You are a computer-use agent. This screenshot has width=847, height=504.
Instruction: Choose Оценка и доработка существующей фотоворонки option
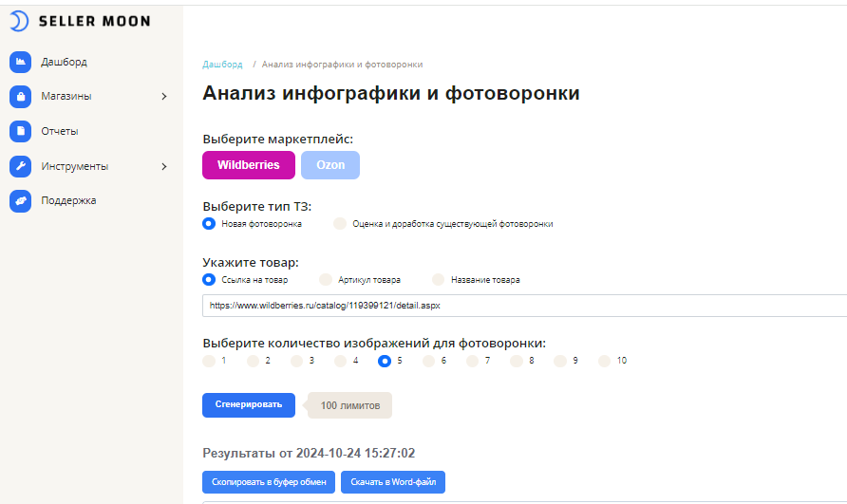tap(340, 224)
